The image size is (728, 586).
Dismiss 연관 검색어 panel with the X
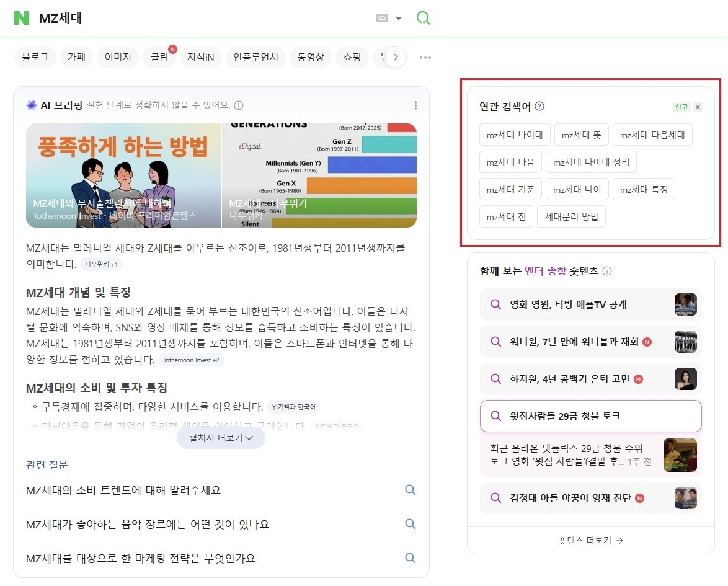pos(698,106)
